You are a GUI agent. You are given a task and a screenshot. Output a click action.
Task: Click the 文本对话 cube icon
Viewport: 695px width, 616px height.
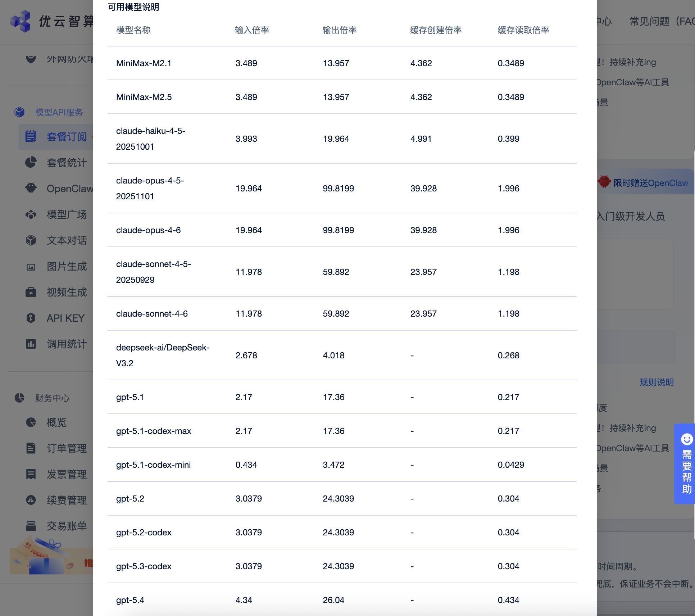click(31, 240)
